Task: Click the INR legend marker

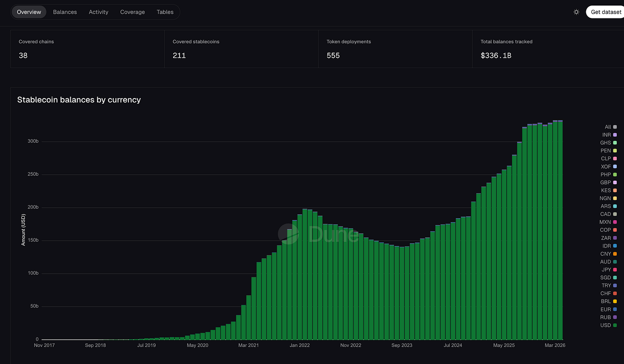Action: (615, 135)
